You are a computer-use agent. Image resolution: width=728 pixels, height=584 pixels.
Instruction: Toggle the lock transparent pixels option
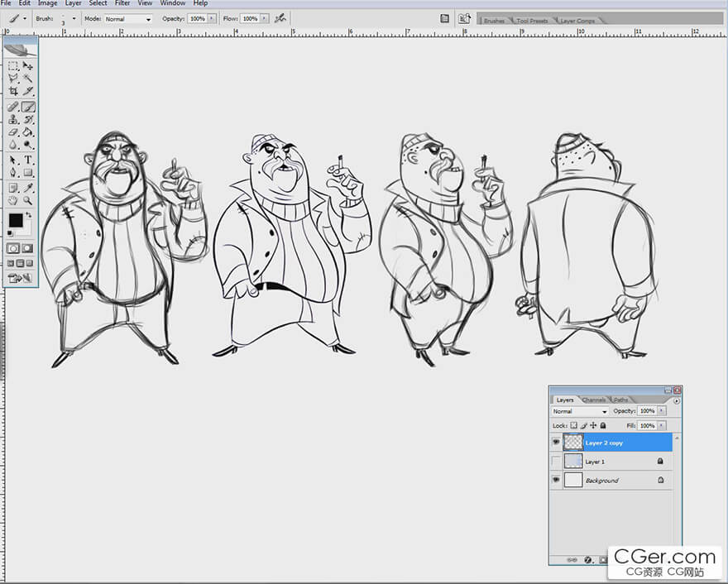574,425
